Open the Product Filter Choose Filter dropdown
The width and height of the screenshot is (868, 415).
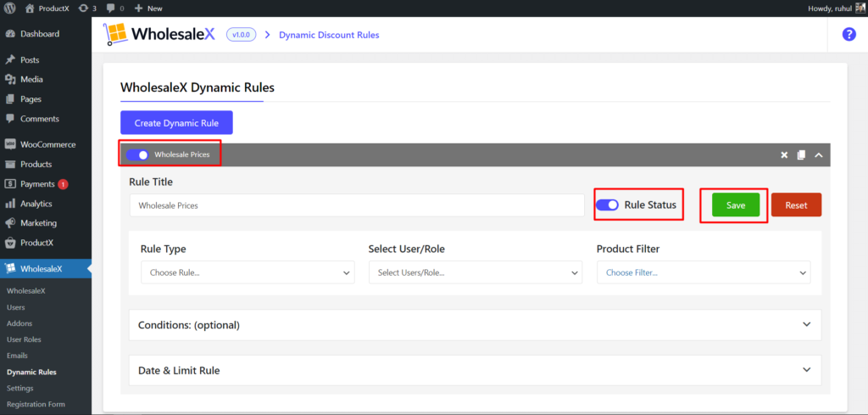point(704,272)
